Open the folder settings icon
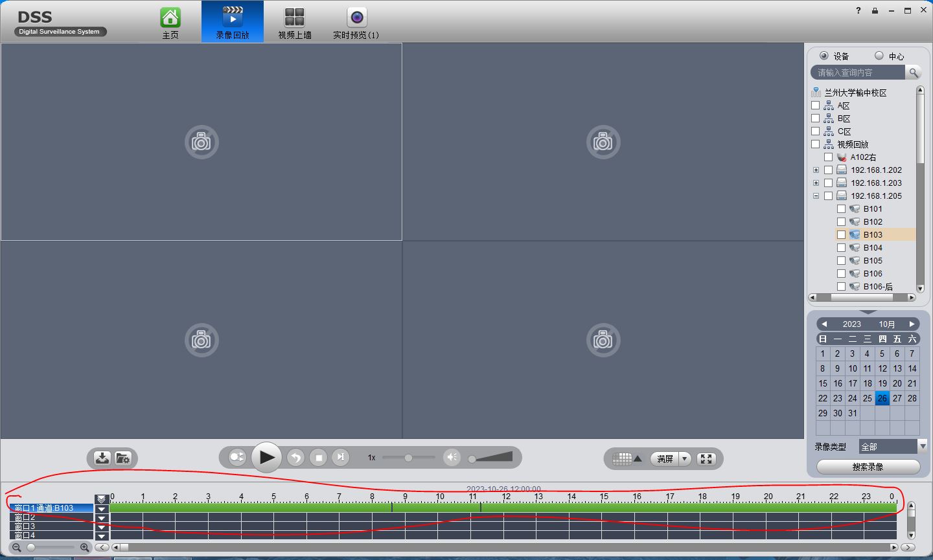The image size is (933, 560). pyautogui.click(x=123, y=458)
